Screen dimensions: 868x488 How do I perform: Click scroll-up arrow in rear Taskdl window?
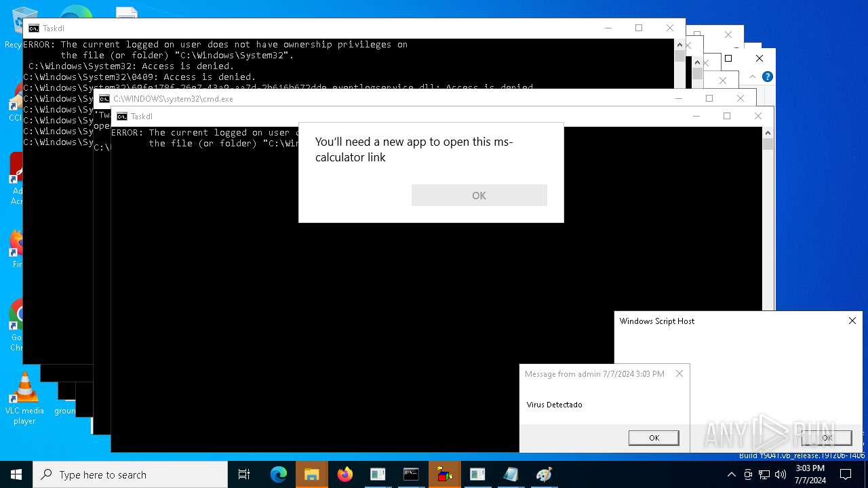tap(679, 45)
